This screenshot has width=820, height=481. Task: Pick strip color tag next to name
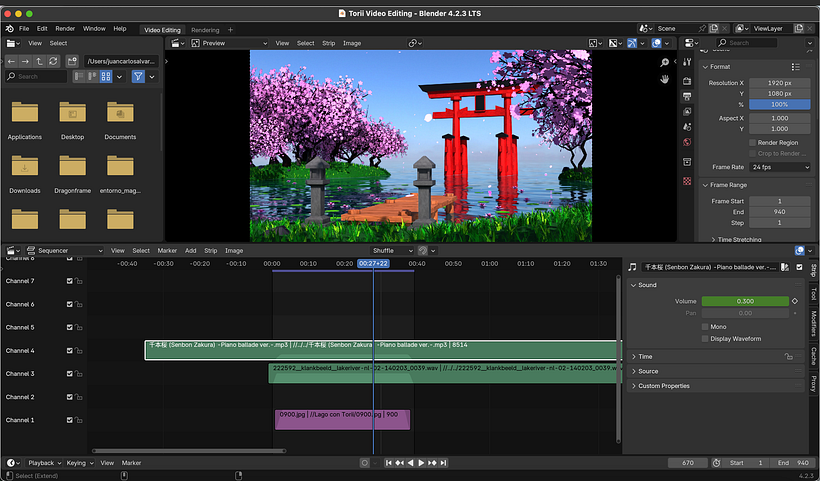tap(784, 267)
